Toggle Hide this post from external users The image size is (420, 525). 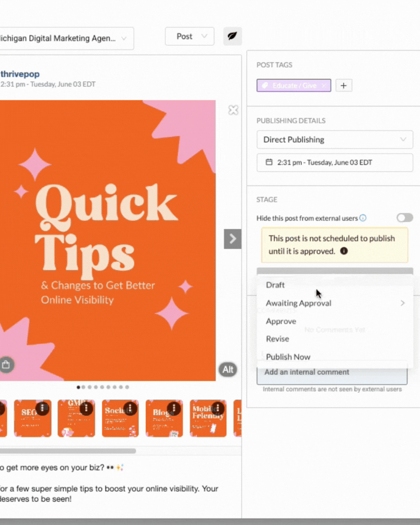click(x=405, y=218)
